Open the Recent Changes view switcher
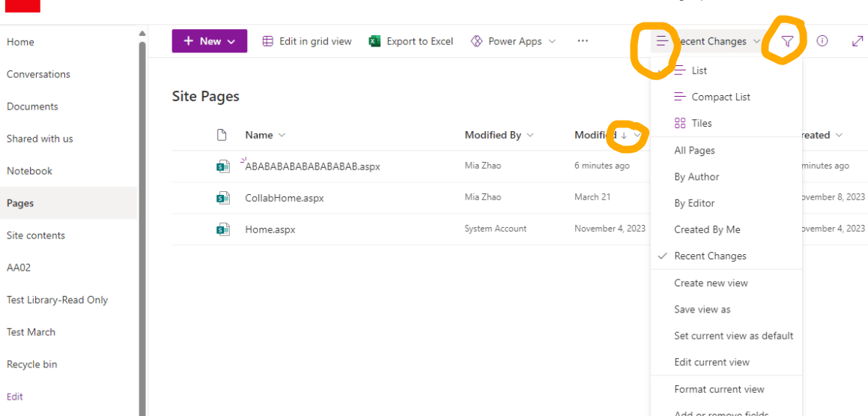This screenshot has width=868, height=416. coord(708,41)
